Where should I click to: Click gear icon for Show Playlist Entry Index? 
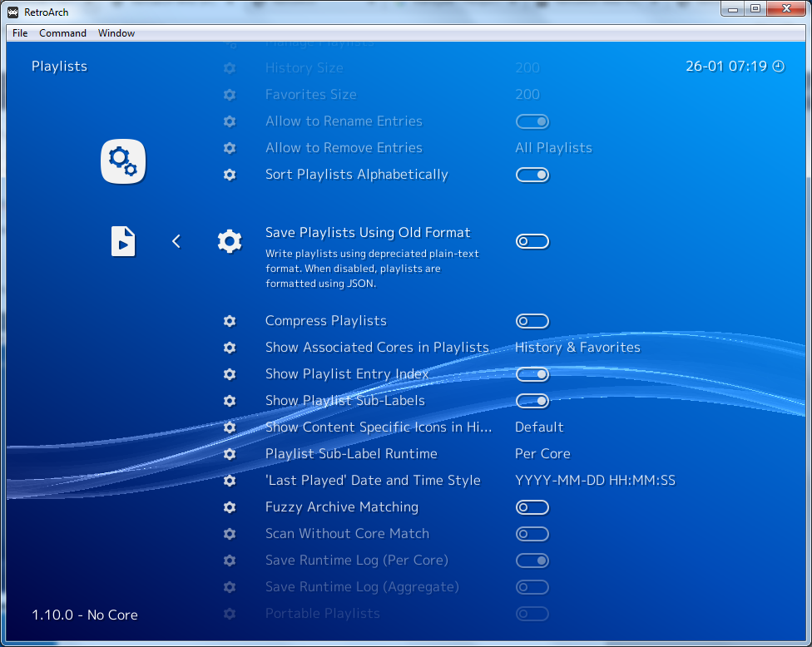(x=230, y=374)
